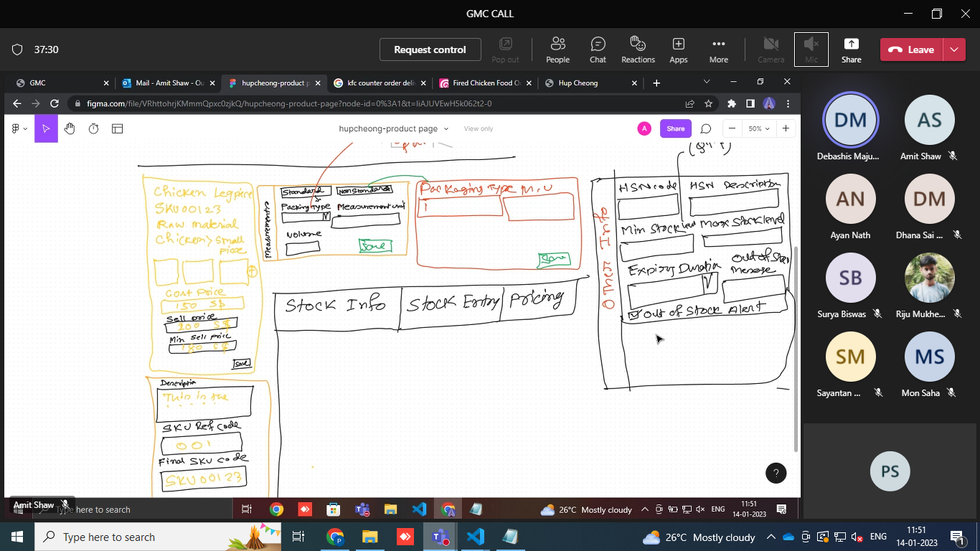The width and height of the screenshot is (980, 551).
Task: Open Visual Studio Code from the taskbar
Action: [x=475, y=537]
